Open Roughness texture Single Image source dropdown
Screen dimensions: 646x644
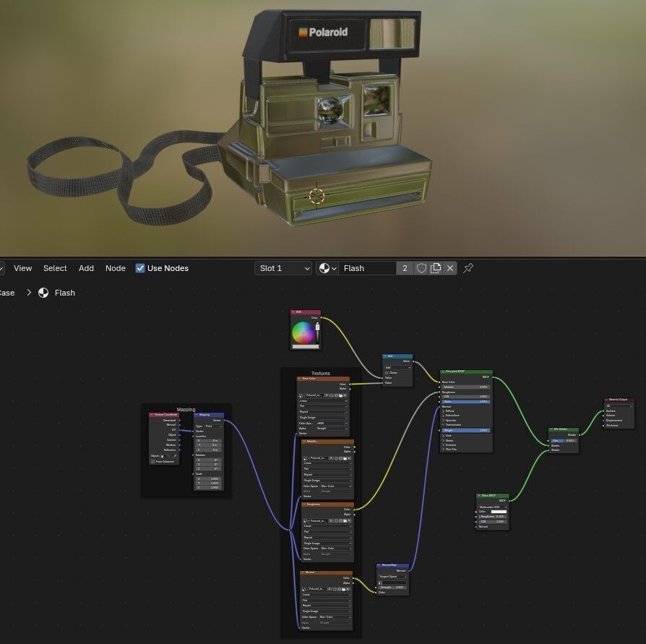click(327, 543)
